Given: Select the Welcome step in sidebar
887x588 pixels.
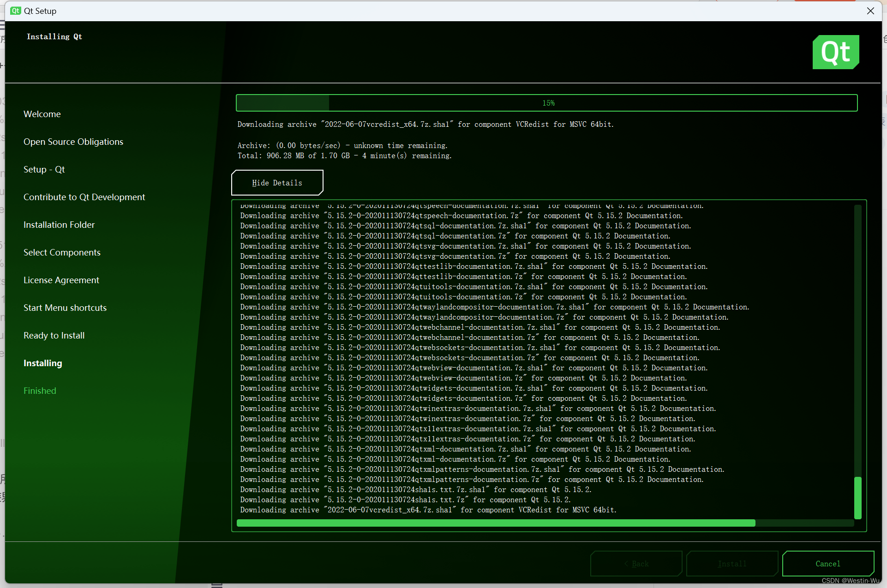Looking at the screenshot, I should tap(42, 114).
